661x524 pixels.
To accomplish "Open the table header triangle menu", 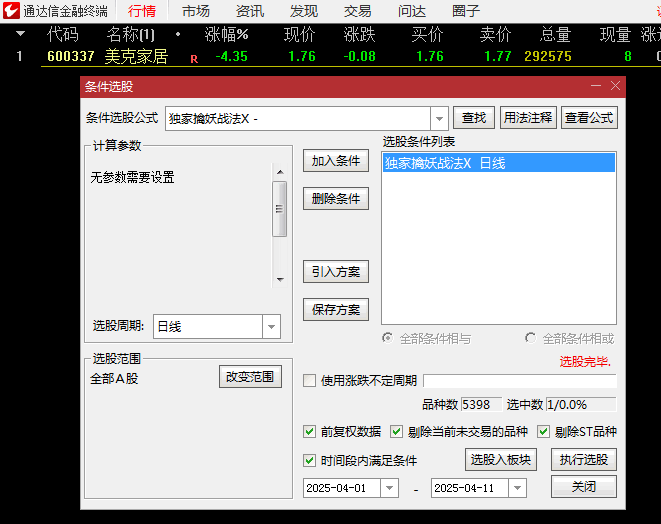I will (x=20, y=34).
